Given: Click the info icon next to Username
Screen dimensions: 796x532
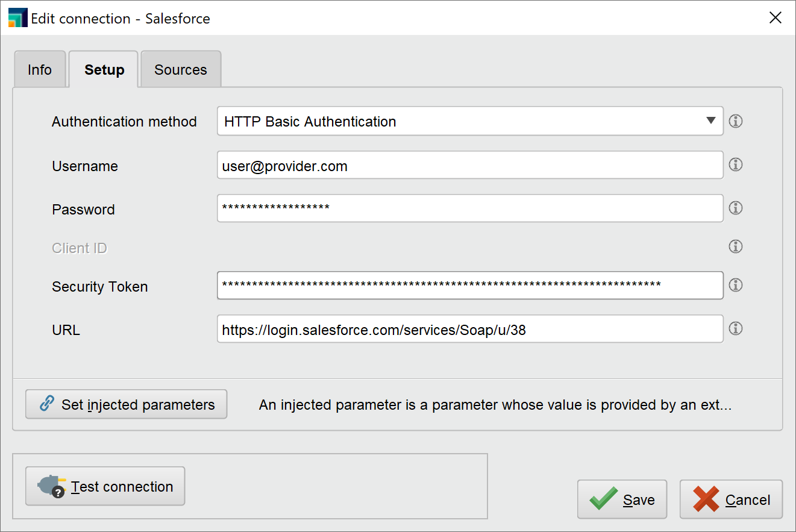Looking at the screenshot, I should (x=735, y=164).
